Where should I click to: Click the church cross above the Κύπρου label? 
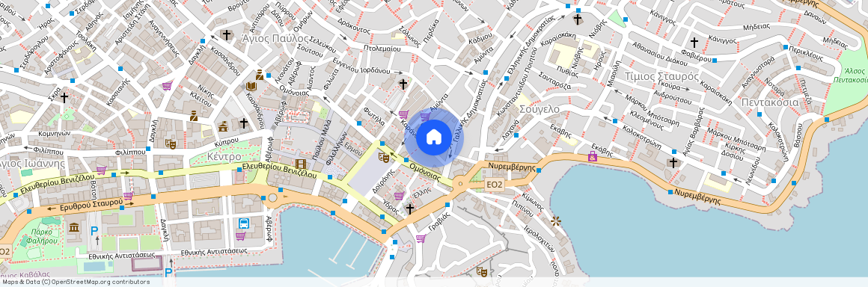244,123
